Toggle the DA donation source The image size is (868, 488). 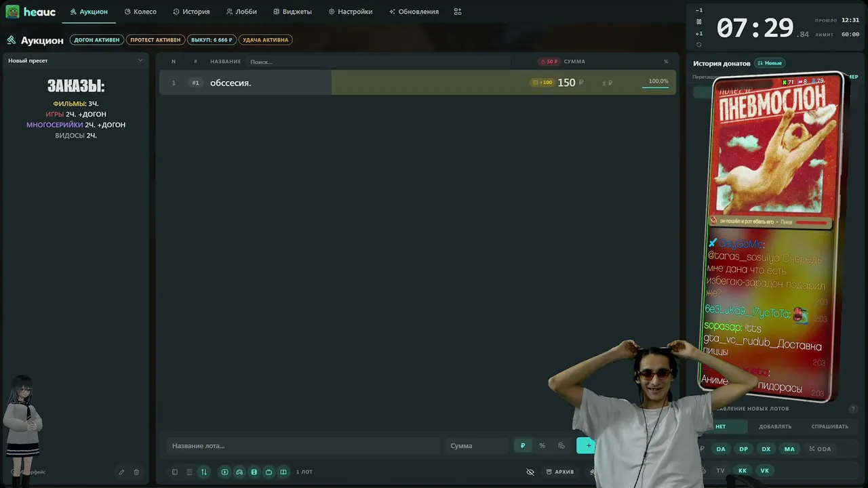pos(721,449)
